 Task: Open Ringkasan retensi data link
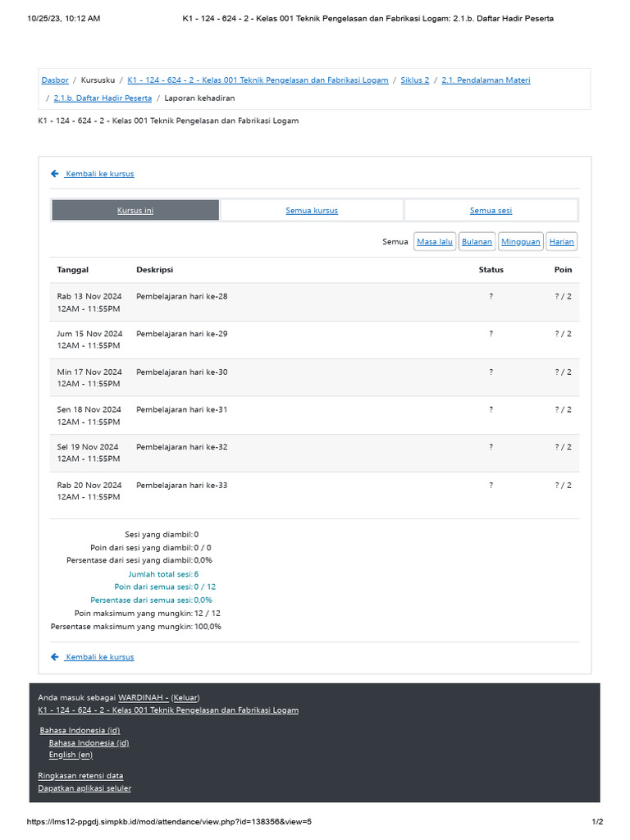point(80,775)
